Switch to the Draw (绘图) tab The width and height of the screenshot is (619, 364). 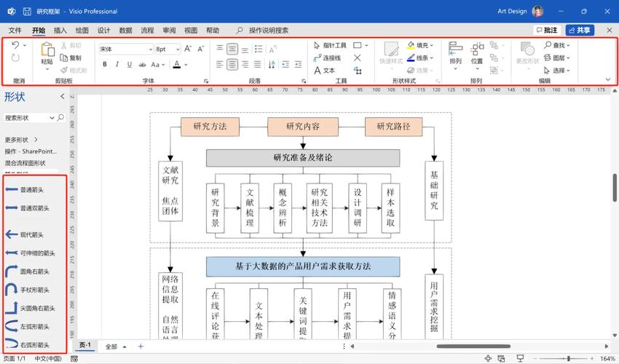click(x=82, y=31)
